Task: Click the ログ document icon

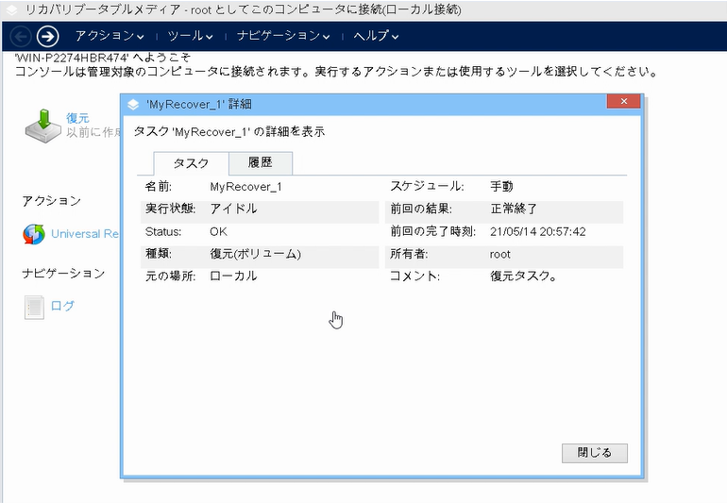Action: pos(34,307)
